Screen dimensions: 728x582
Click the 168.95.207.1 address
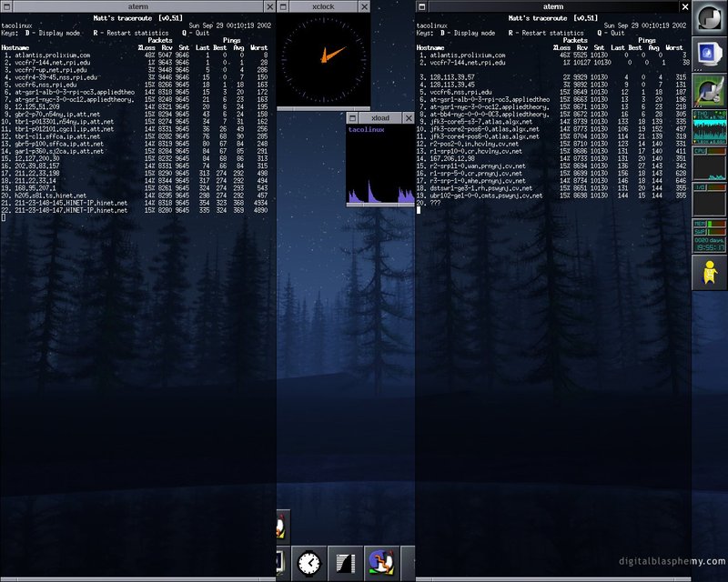click(35, 188)
